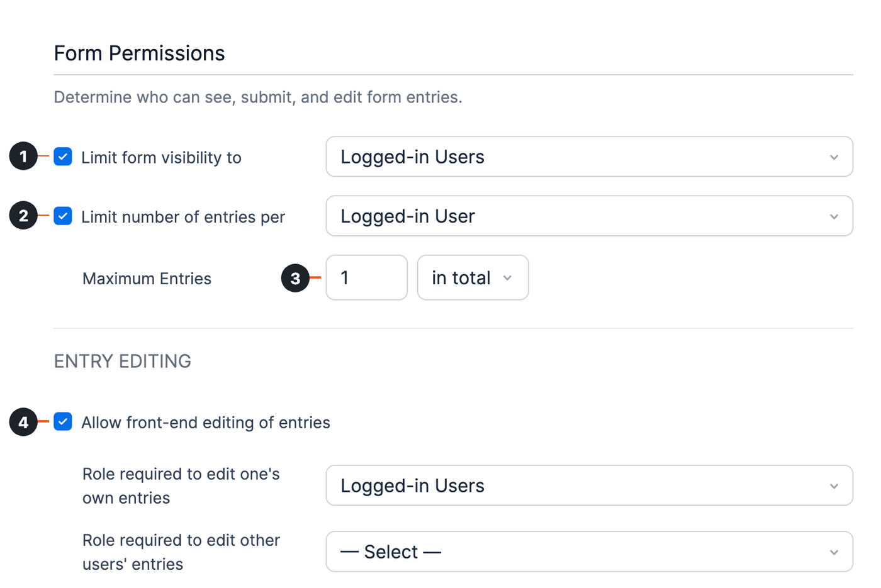Click the Maximum Entries number field
The height and width of the screenshot is (588, 881).
[x=367, y=277]
